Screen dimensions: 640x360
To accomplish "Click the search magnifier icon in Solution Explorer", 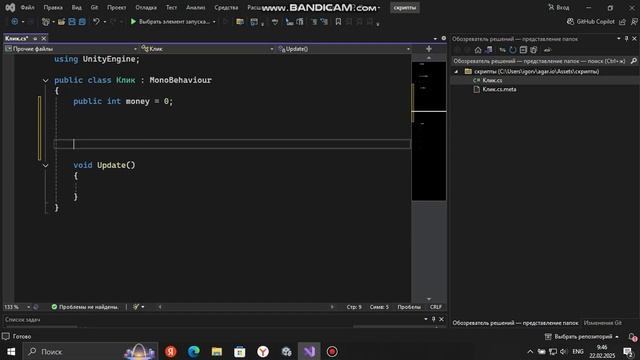I will pos(633,61).
